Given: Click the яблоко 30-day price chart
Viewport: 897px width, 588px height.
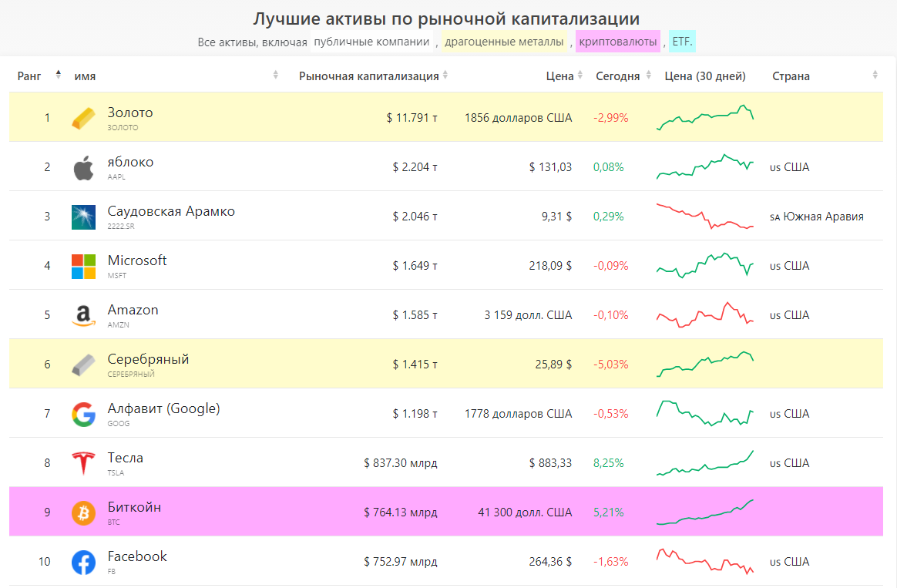Looking at the screenshot, I should (x=705, y=166).
